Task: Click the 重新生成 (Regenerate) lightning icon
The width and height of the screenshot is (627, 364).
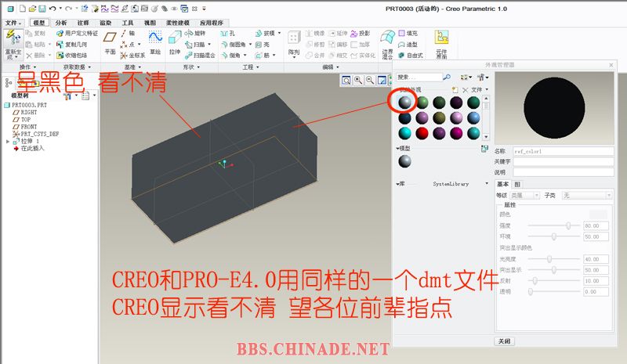Action: pos(13,38)
